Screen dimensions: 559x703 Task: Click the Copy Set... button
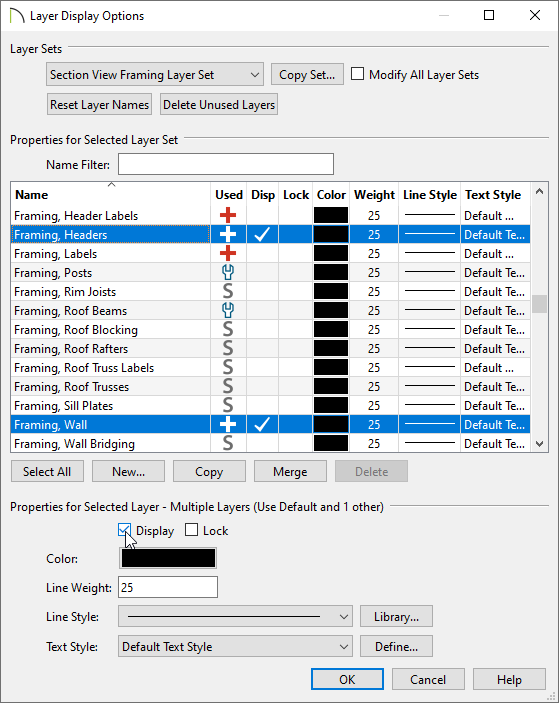click(x=307, y=74)
